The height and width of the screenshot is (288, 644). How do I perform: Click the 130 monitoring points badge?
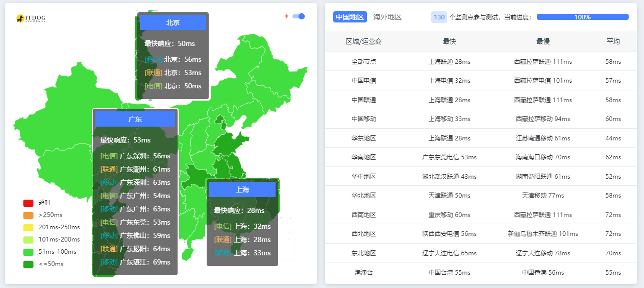[x=439, y=17]
